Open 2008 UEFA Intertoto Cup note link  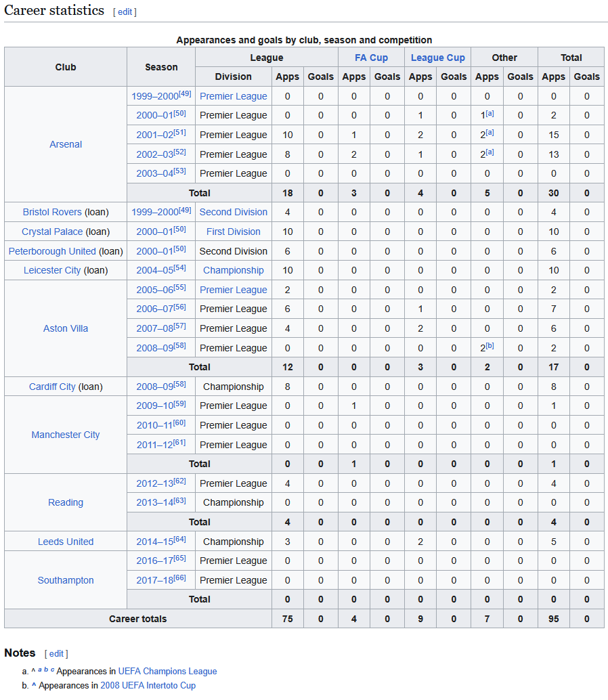click(x=148, y=686)
